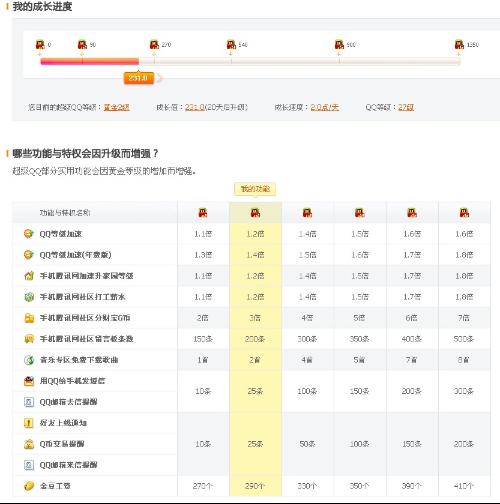Image resolution: width=500 pixels, height=504 pixels.
Task: Click the QQ等级加速(年费版) feature name
Action: pyautogui.click(x=75, y=255)
